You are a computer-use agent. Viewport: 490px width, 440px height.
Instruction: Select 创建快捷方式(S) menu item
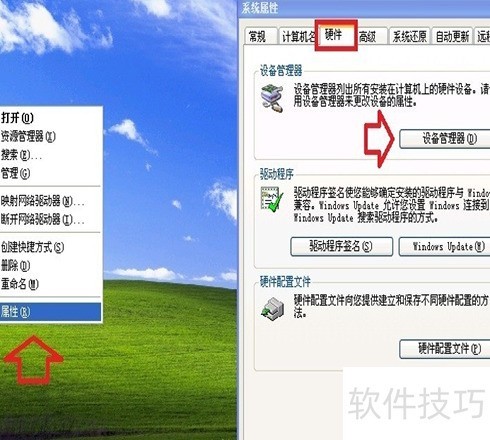point(50,247)
